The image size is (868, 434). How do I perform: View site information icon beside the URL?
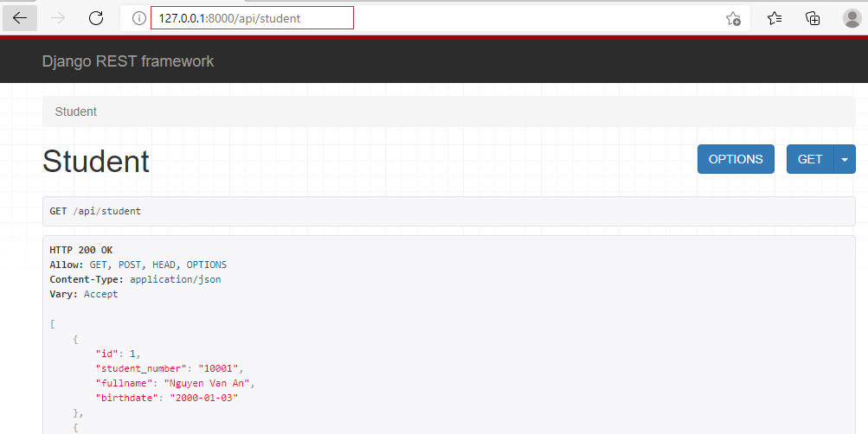click(x=138, y=18)
